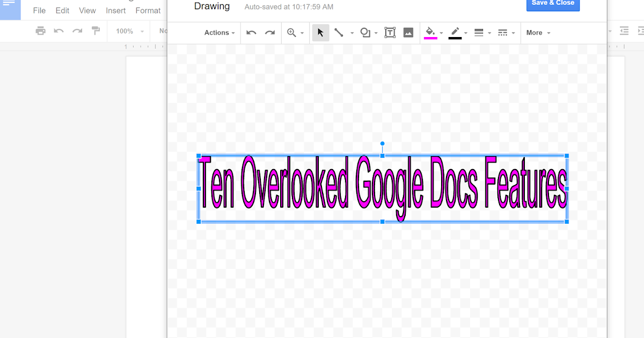Open the Format menu in Docs

coord(148,10)
